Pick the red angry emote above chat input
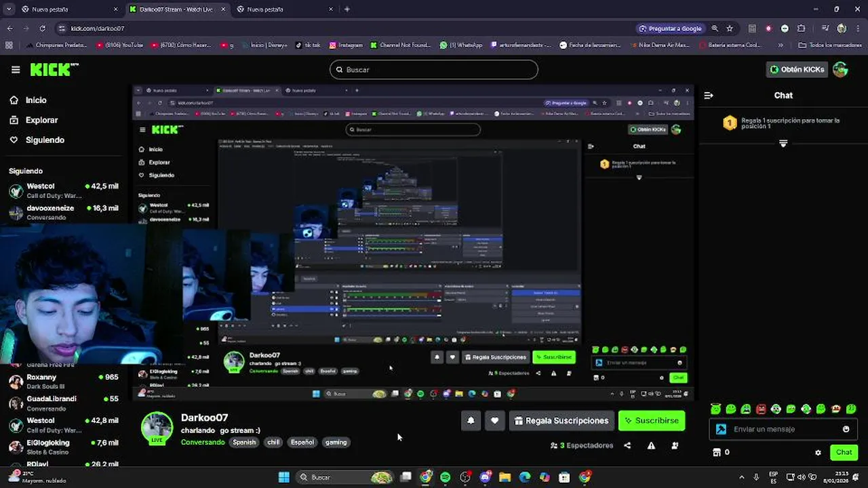The width and height of the screenshot is (868, 488). (x=761, y=409)
